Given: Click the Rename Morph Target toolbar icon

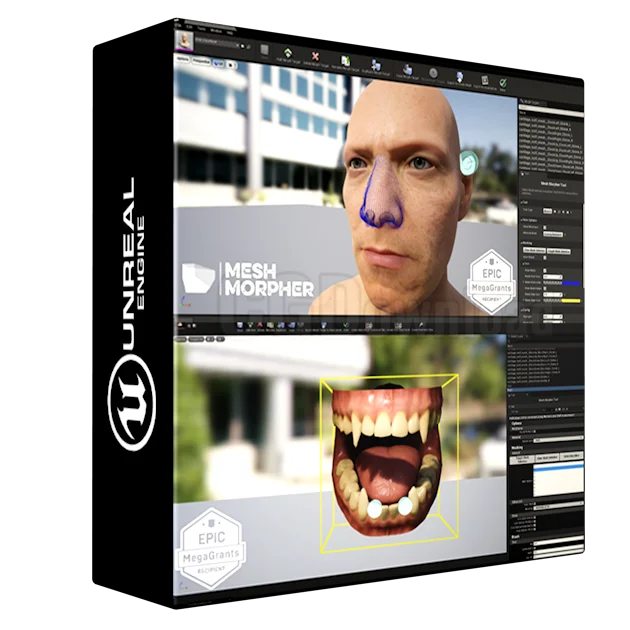Looking at the screenshot, I should click(346, 61).
